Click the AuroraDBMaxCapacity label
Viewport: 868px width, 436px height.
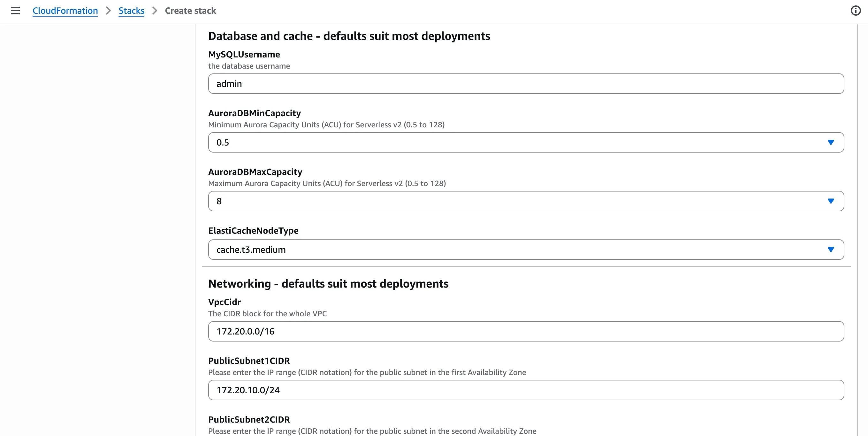coord(255,172)
